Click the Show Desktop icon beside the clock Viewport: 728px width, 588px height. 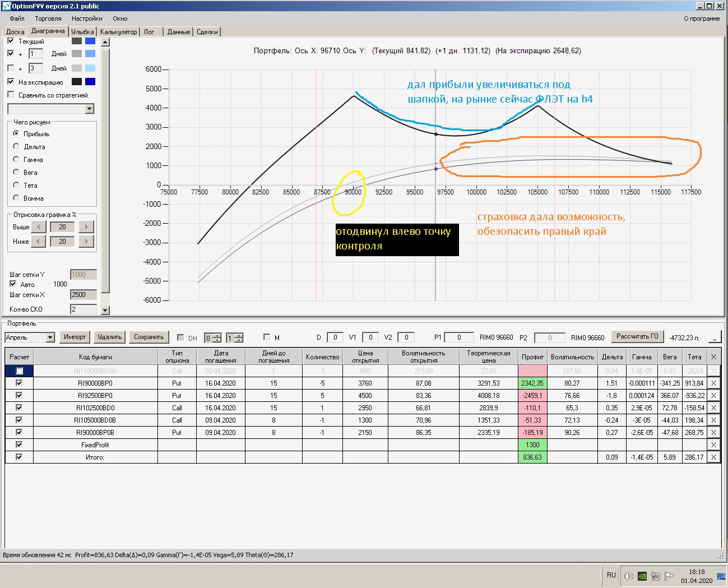[x=721, y=576]
